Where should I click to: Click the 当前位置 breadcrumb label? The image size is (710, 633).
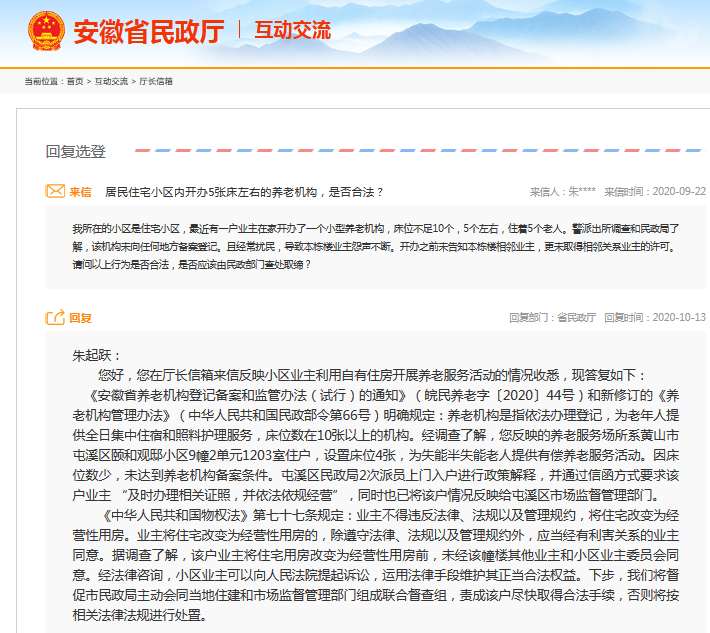[x=43, y=82]
